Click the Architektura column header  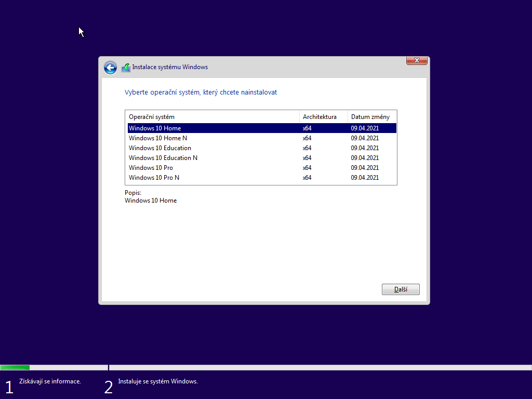[x=320, y=117]
